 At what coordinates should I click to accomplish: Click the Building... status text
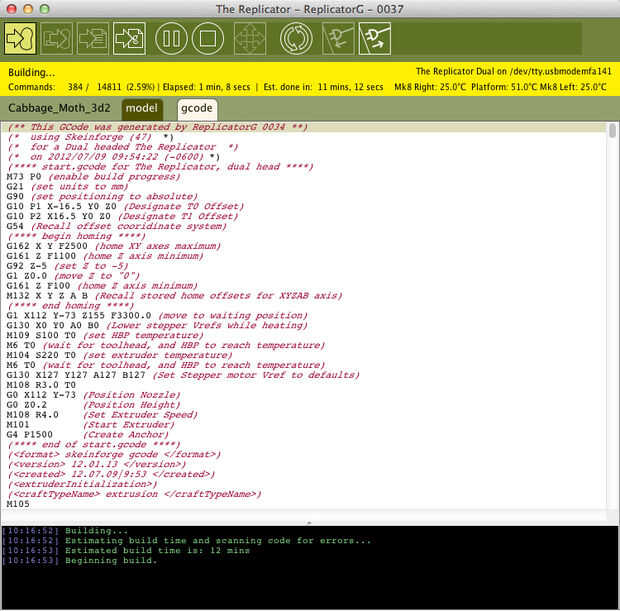point(31,72)
